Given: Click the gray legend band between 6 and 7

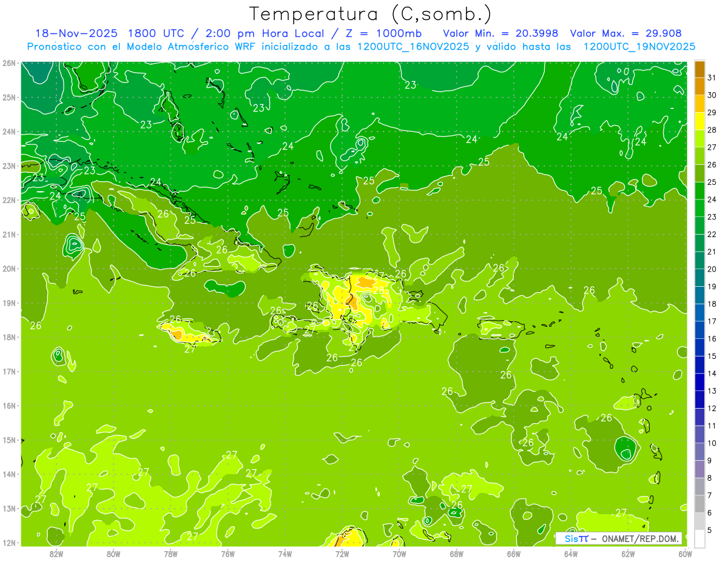Looking at the screenshot, I should [699, 504].
